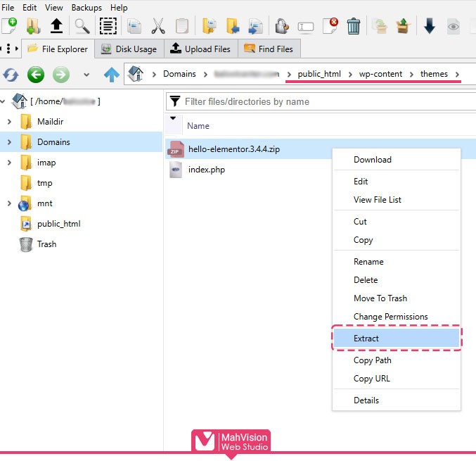Screen dimensions: 476x461
Task: Click the trash can delete icon
Action: pos(354,26)
